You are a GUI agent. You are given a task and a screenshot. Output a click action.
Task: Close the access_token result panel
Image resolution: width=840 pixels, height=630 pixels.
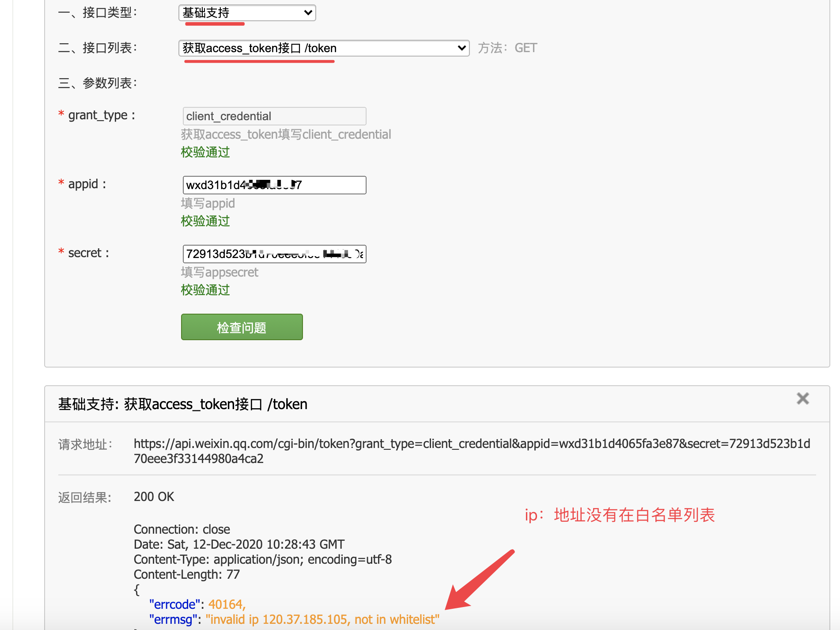(802, 398)
